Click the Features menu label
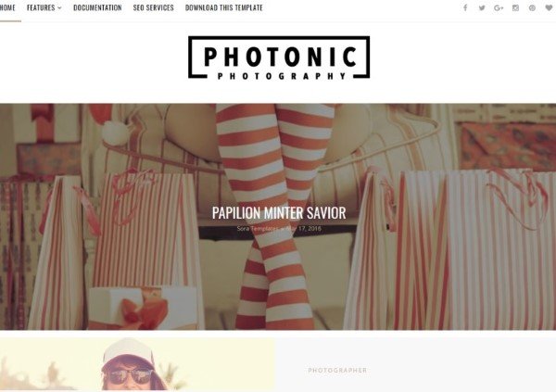 click(41, 7)
